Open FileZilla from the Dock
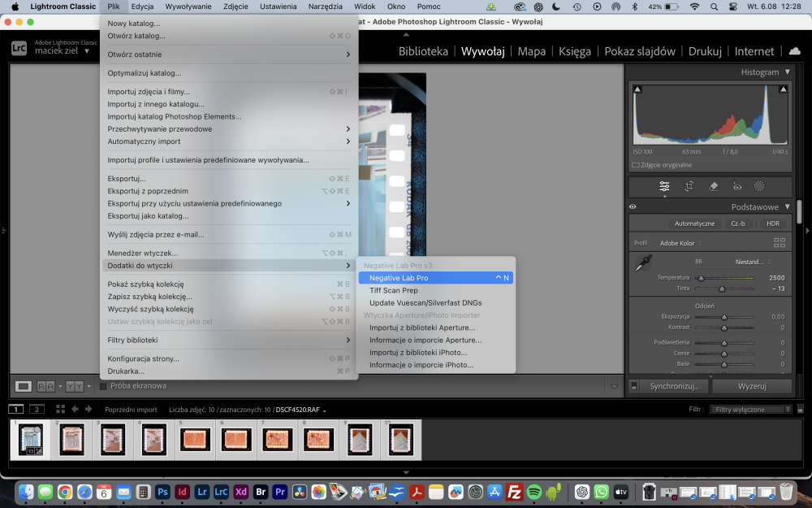The height and width of the screenshot is (508, 812). [x=514, y=492]
